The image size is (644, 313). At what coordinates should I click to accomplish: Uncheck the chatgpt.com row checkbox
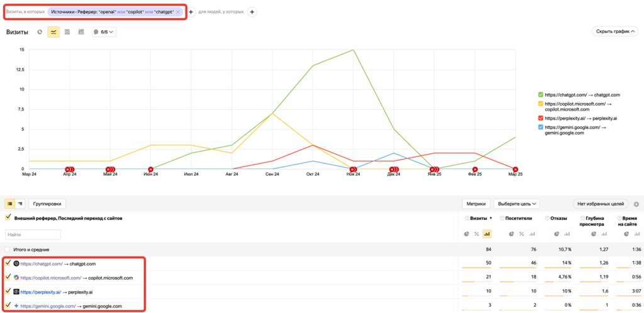click(x=8, y=263)
